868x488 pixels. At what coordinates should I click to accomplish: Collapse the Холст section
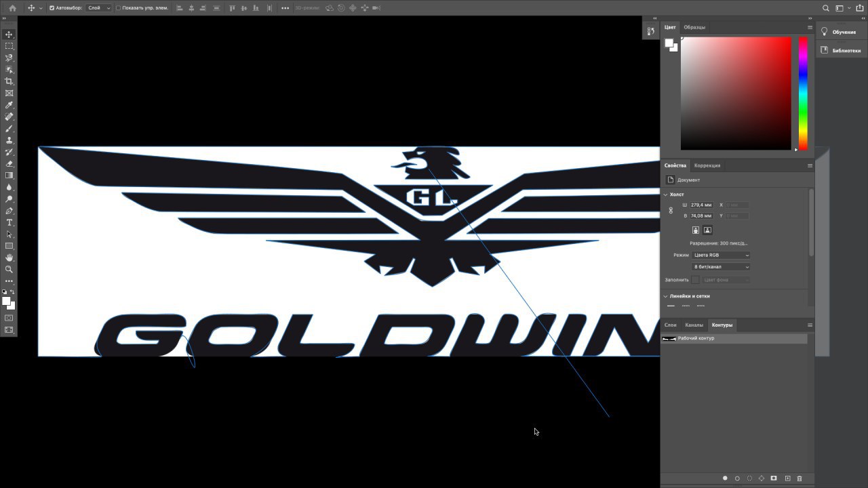coord(666,195)
